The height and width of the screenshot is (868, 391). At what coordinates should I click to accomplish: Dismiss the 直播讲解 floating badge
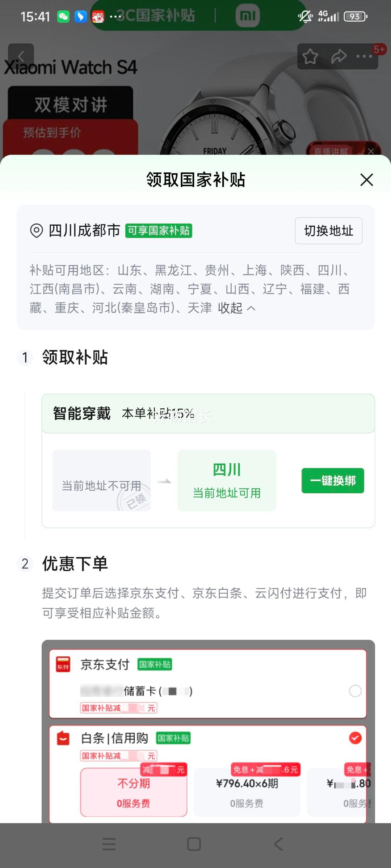point(371,151)
